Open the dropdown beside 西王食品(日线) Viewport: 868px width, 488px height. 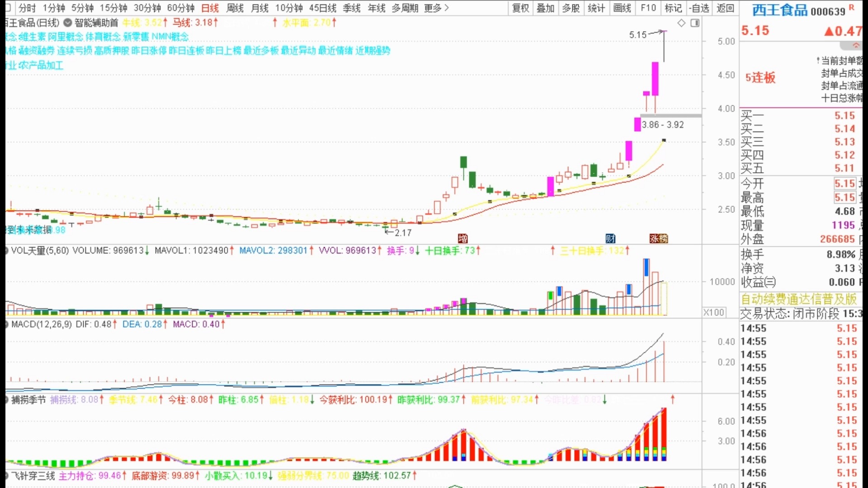tap(68, 23)
